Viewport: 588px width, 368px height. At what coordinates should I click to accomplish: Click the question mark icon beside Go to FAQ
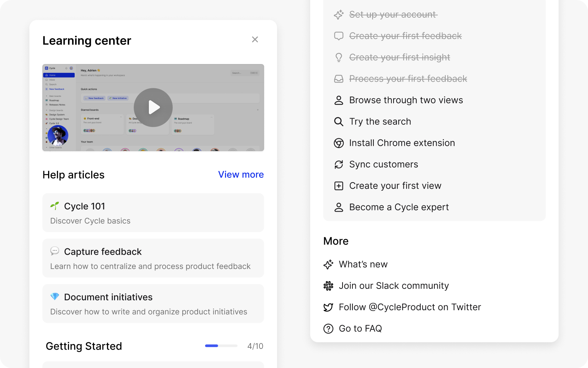[328, 328]
